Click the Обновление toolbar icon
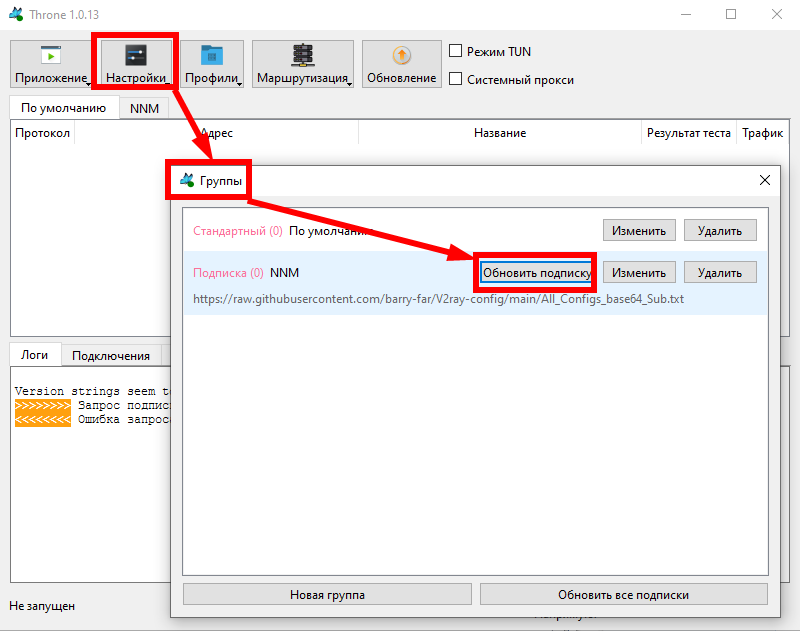This screenshot has width=800, height=631. coord(401,56)
